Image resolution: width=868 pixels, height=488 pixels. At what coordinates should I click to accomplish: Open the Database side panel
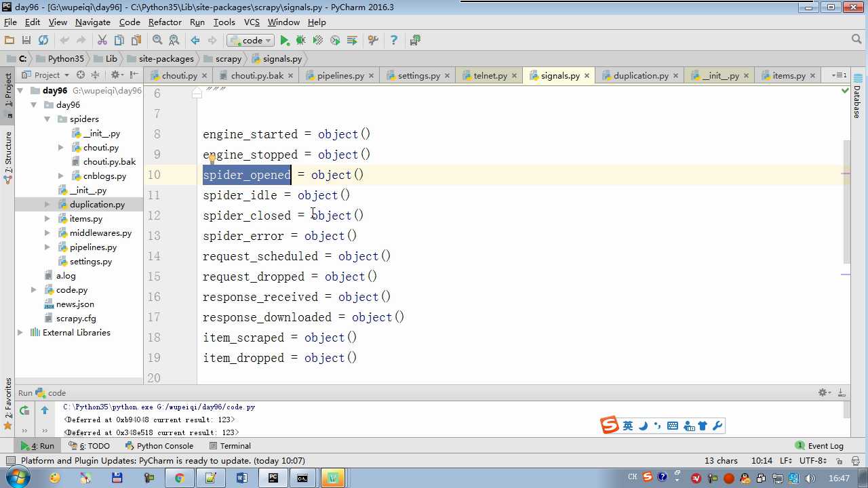857,96
